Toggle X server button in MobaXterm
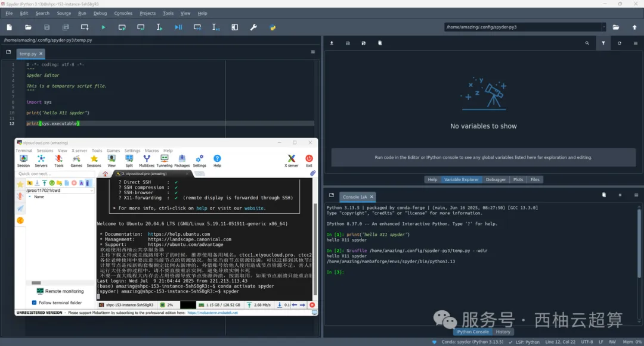Screen dimensions: 644x346 click(x=291, y=161)
